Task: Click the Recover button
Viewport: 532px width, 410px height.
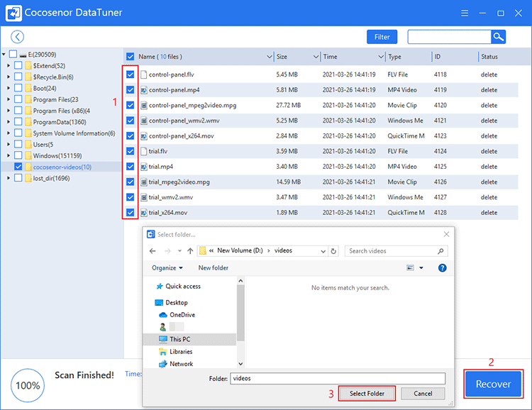Action: tap(493, 384)
